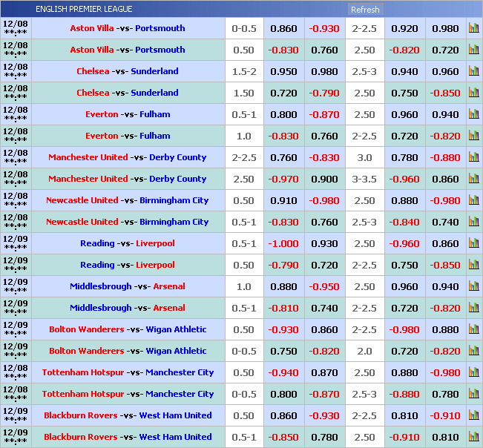This screenshot has height=448, width=483.
Task: Click the English Premier League header title
Action: [84, 9]
